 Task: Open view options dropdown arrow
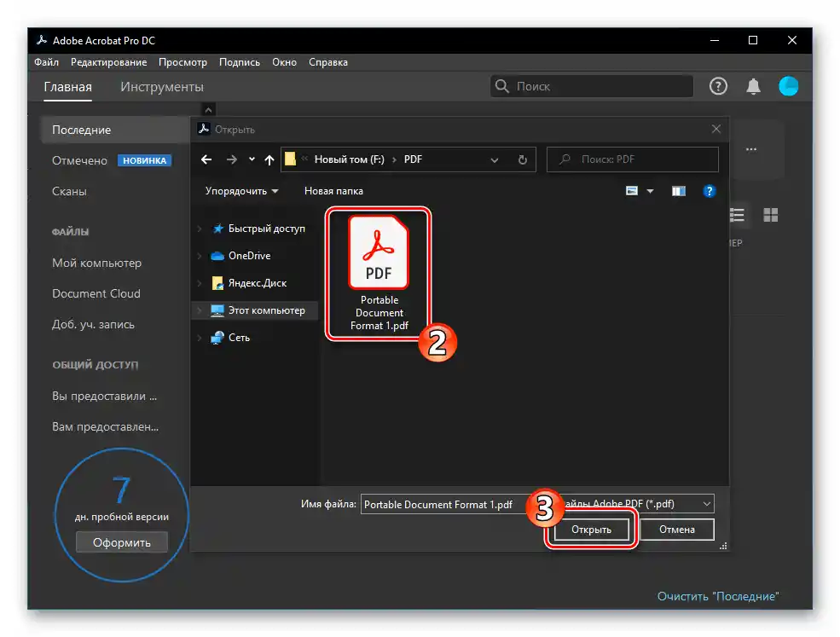[x=650, y=191]
